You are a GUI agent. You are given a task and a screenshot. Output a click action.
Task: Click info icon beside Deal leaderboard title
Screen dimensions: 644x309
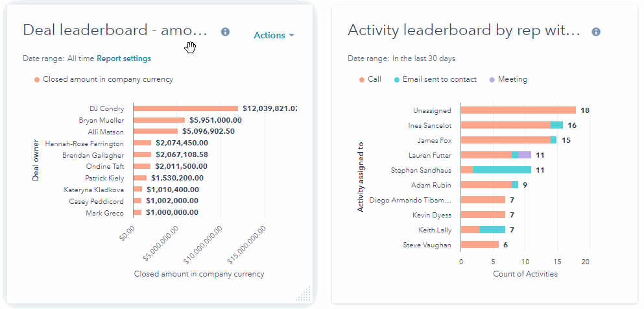(x=225, y=32)
